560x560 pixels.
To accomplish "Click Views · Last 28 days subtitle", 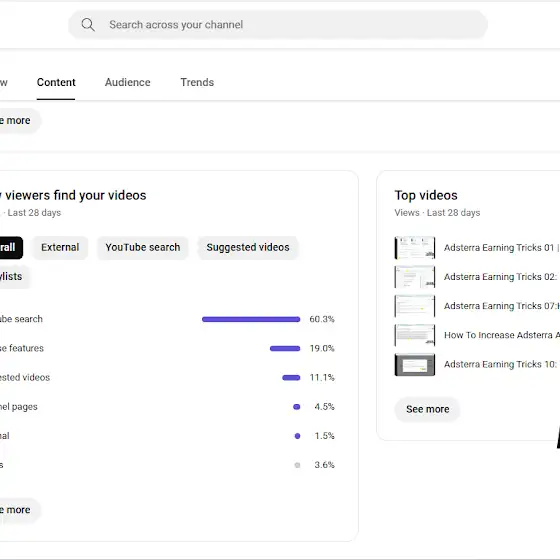I will 437,213.
